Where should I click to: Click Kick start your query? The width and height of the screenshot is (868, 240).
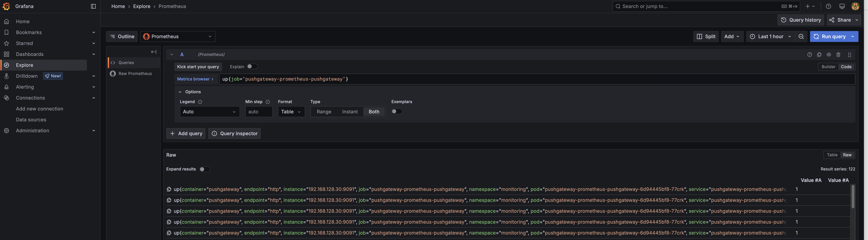(198, 67)
